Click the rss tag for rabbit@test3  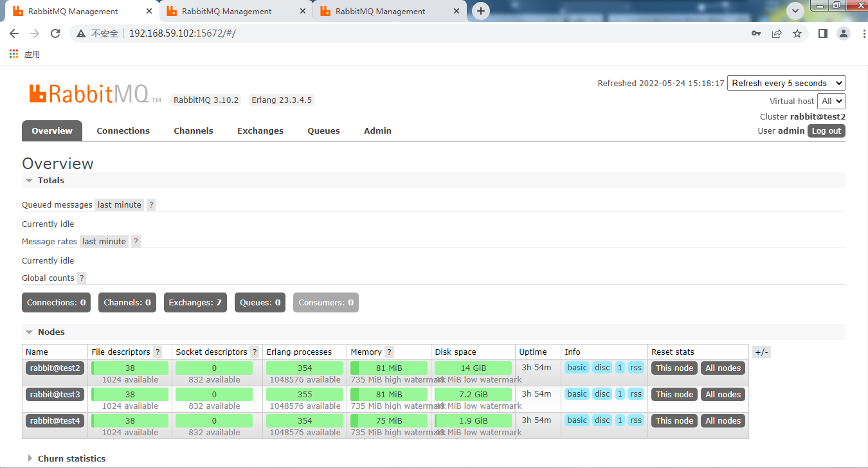(636, 394)
